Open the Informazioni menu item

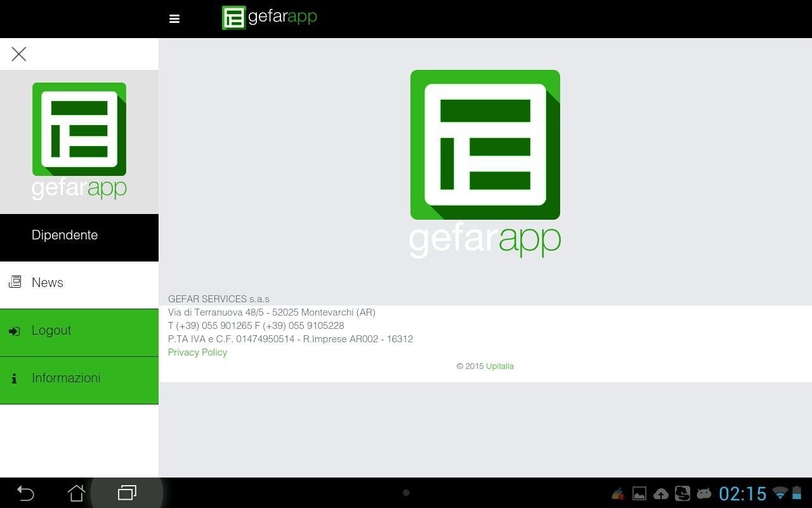click(x=79, y=380)
